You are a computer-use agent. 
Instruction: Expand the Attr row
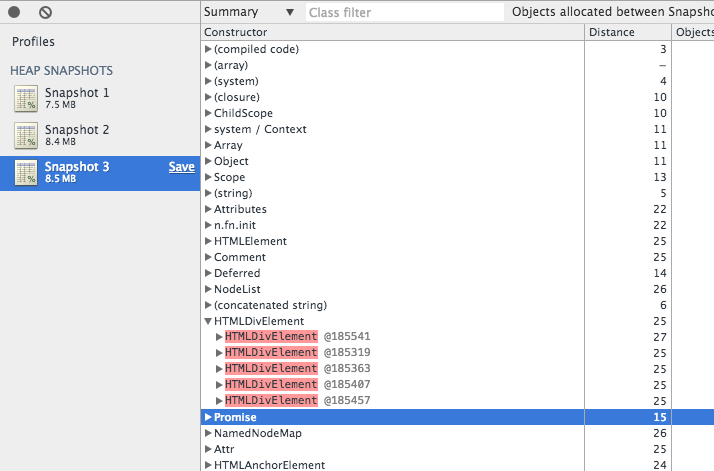coord(208,449)
